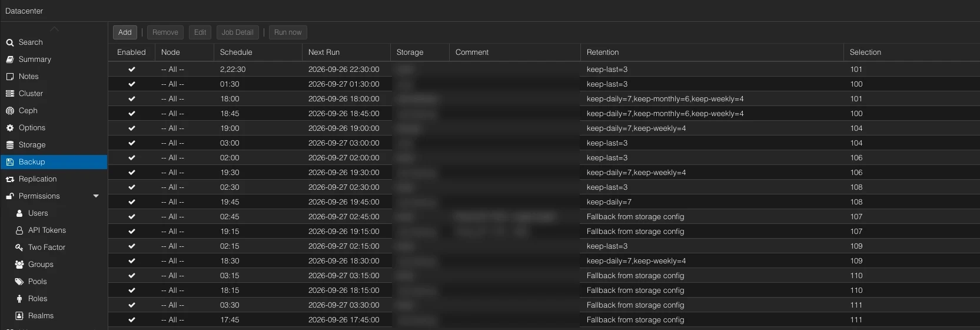The width and height of the screenshot is (980, 330).
Task: Click retention keep-daily=7 for selection 108
Action: 609,202
